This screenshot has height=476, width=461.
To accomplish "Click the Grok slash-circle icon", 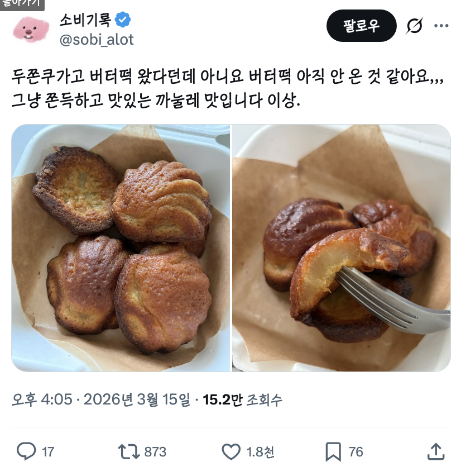I will (414, 26).
